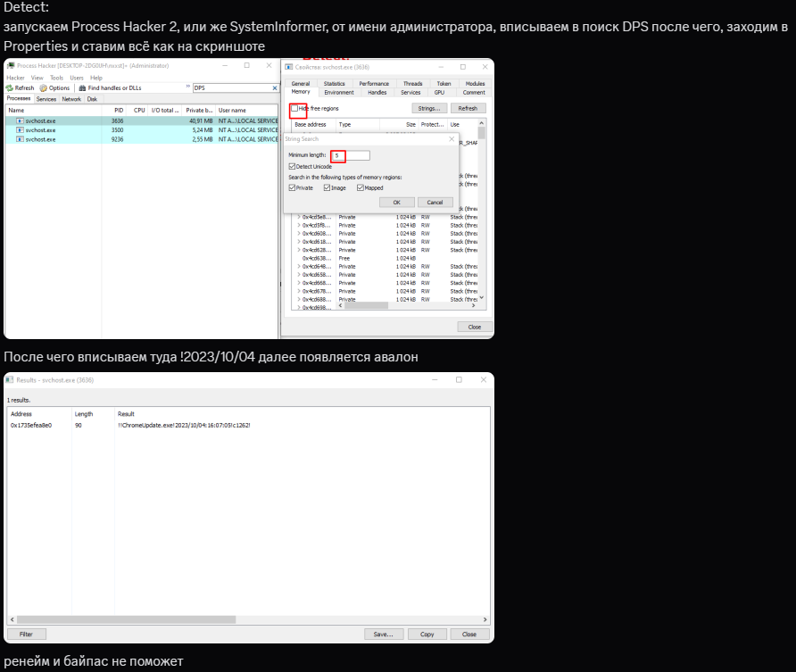Close the String Search dialog with X
This screenshot has height=672, width=796.
452,138
